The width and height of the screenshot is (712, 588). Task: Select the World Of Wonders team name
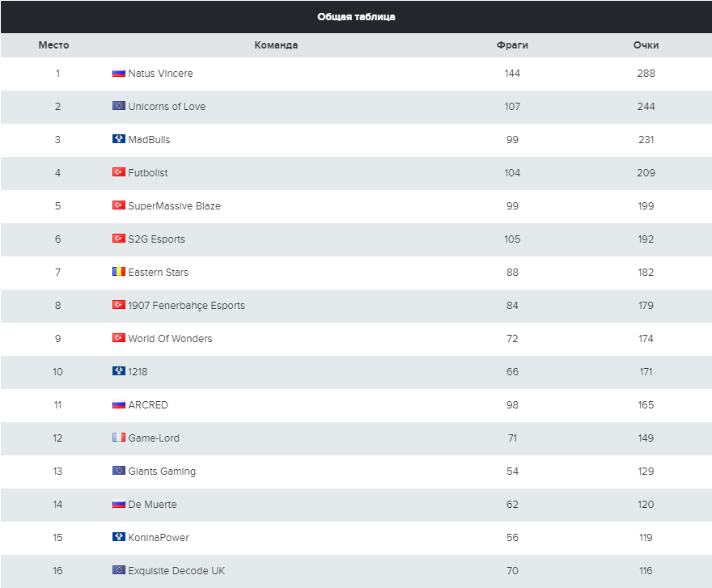(170, 339)
